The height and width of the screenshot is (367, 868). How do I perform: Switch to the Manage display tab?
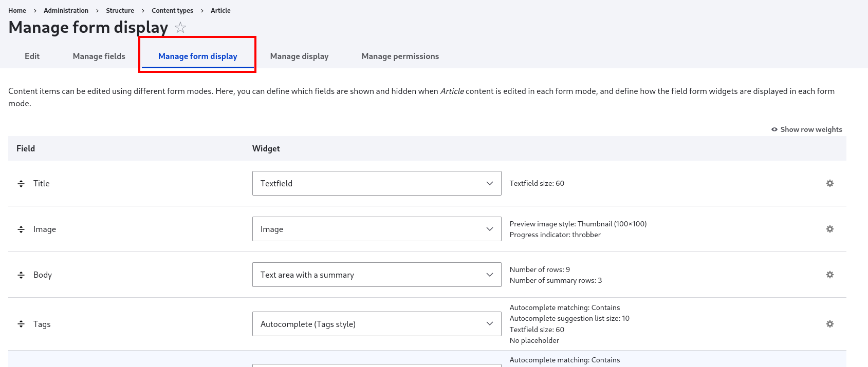pos(299,56)
